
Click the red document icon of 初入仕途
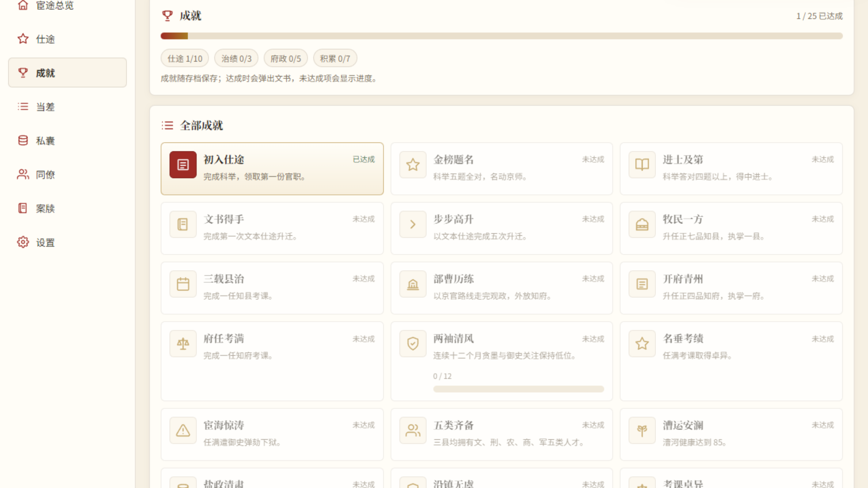183,164
